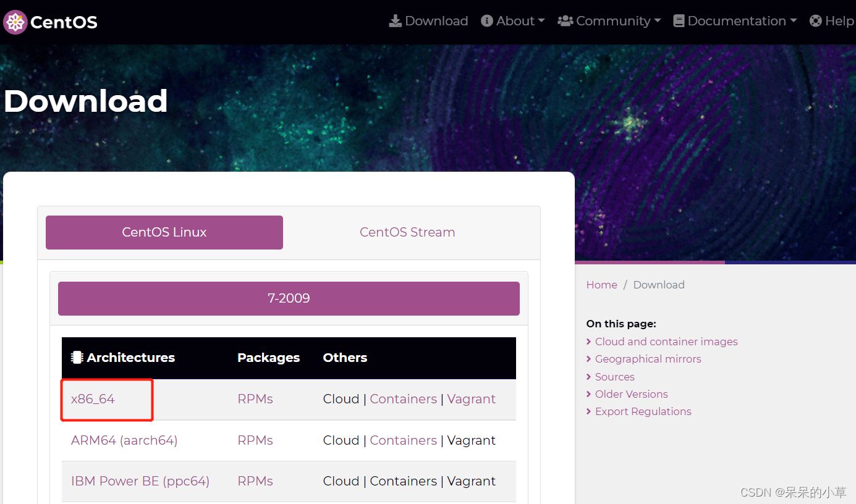856x504 pixels.
Task: Jump to Geographical mirrors section
Action: [x=648, y=359]
